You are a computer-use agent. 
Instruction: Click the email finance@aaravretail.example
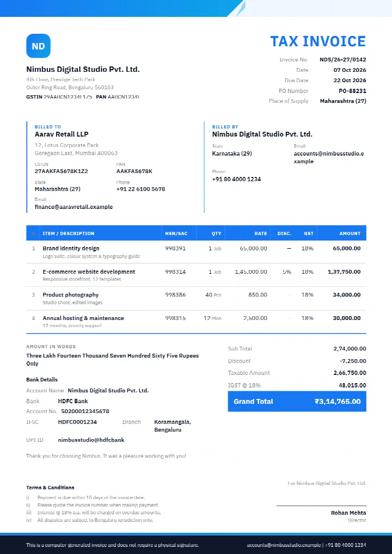point(73,207)
